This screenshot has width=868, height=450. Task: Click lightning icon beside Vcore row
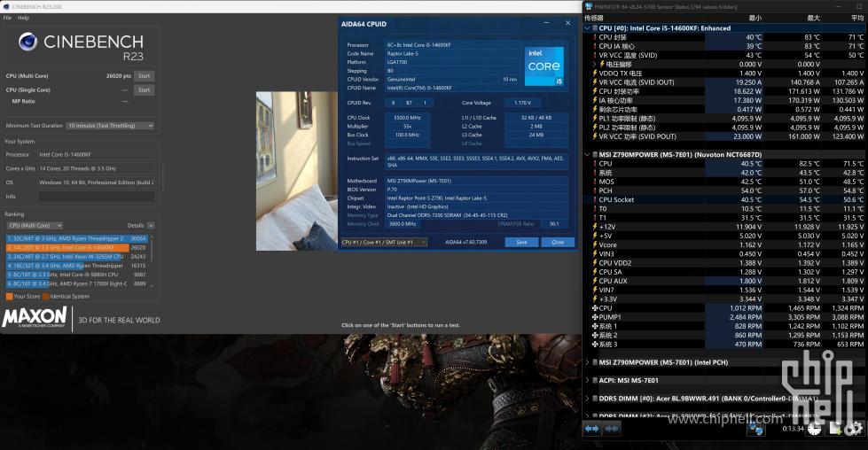click(595, 244)
